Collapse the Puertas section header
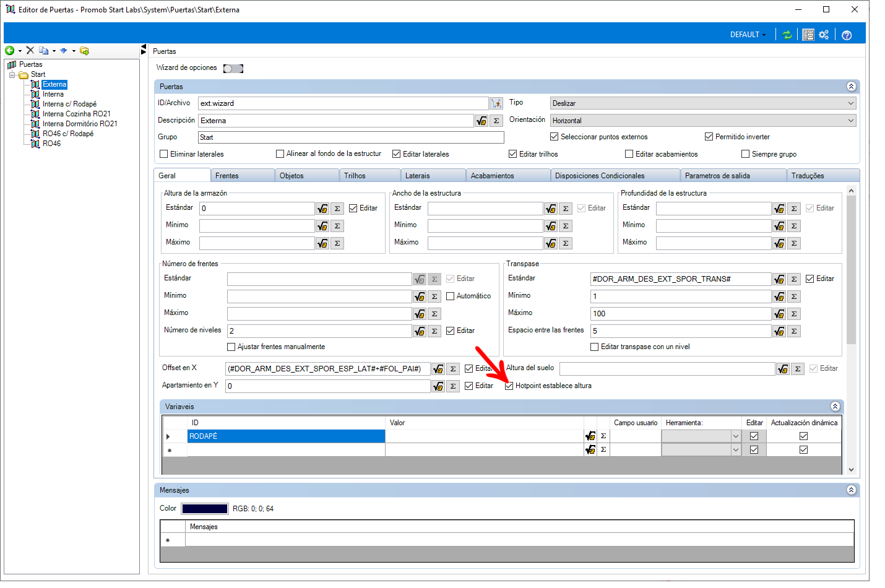Screen dimensions: 885x588 [x=851, y=87]
